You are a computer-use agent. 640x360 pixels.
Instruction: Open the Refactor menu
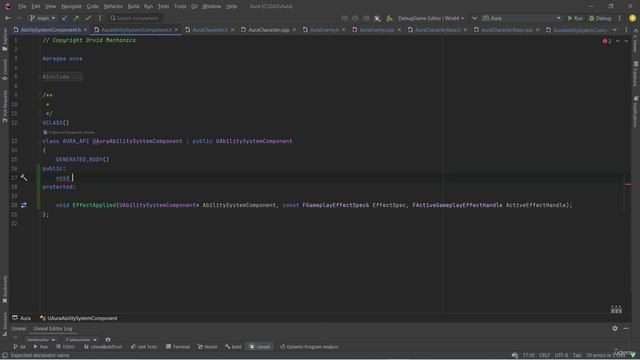[x=113, y=6]
